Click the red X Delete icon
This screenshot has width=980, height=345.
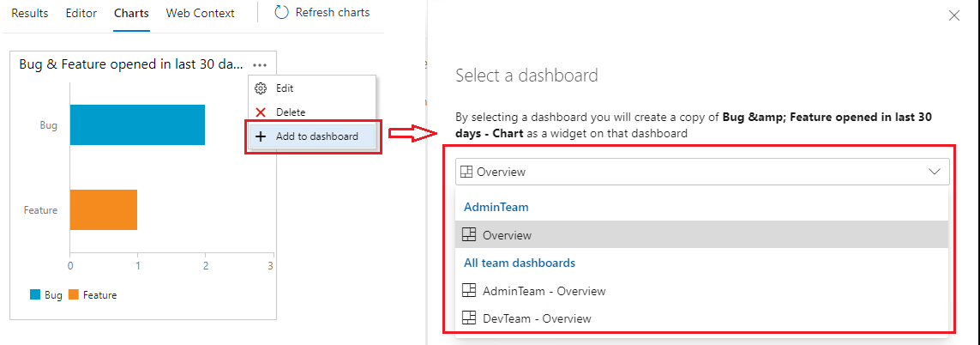coord(261,112)
